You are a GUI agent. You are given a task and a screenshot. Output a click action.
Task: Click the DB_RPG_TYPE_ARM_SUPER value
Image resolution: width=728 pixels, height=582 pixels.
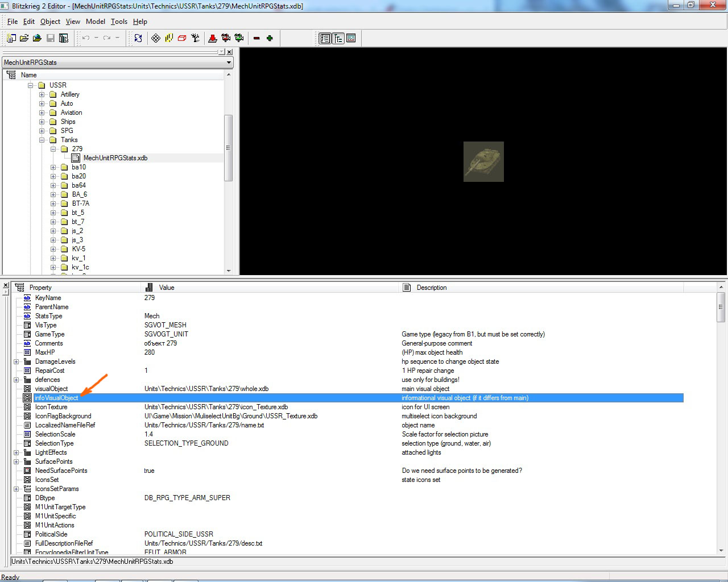point(187,498)
